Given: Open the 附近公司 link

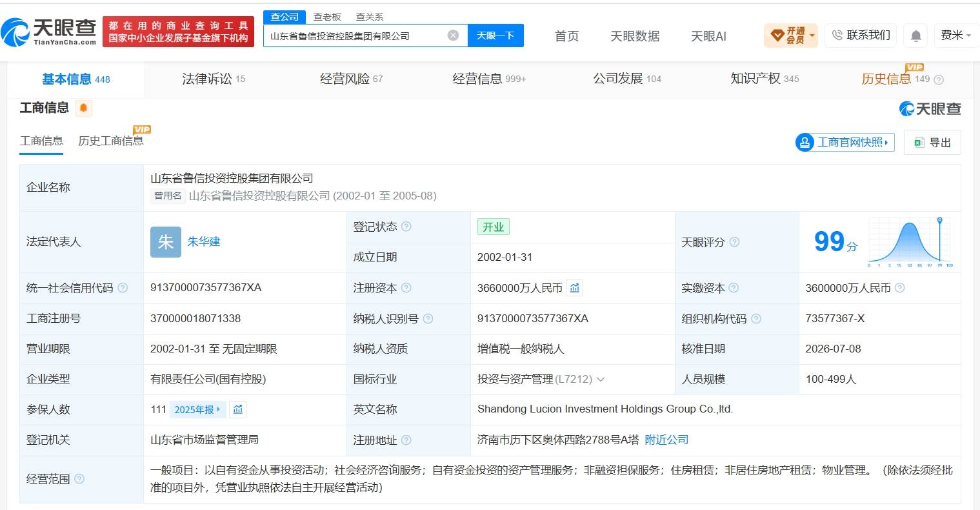Looking at the screenshot, I should pos(666,440).
